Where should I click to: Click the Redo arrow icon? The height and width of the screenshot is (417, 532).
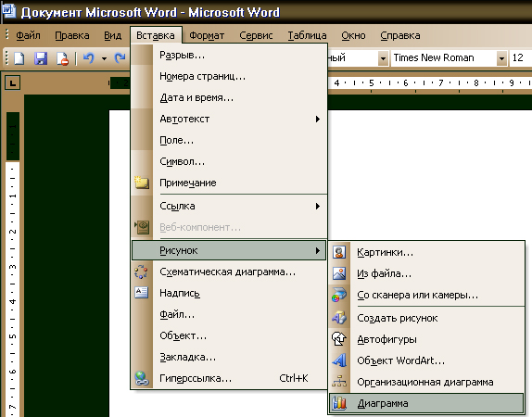(120, 58)
